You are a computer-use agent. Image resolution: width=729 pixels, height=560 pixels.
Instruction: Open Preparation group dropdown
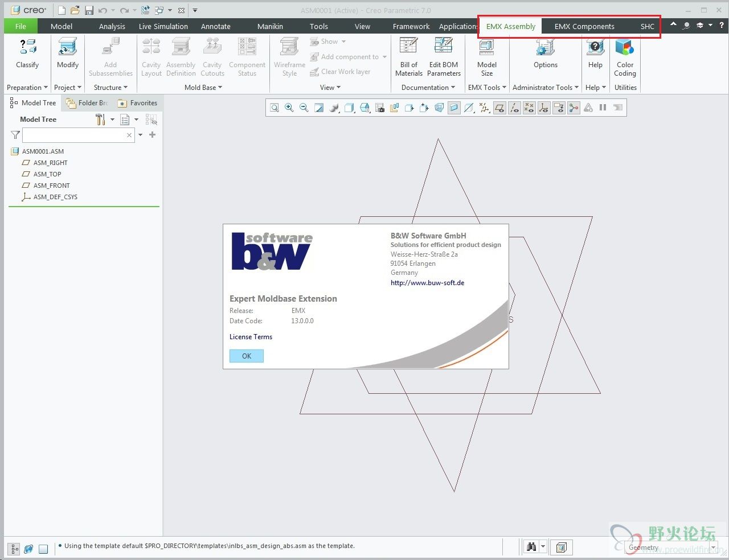(x=27, y=88)
